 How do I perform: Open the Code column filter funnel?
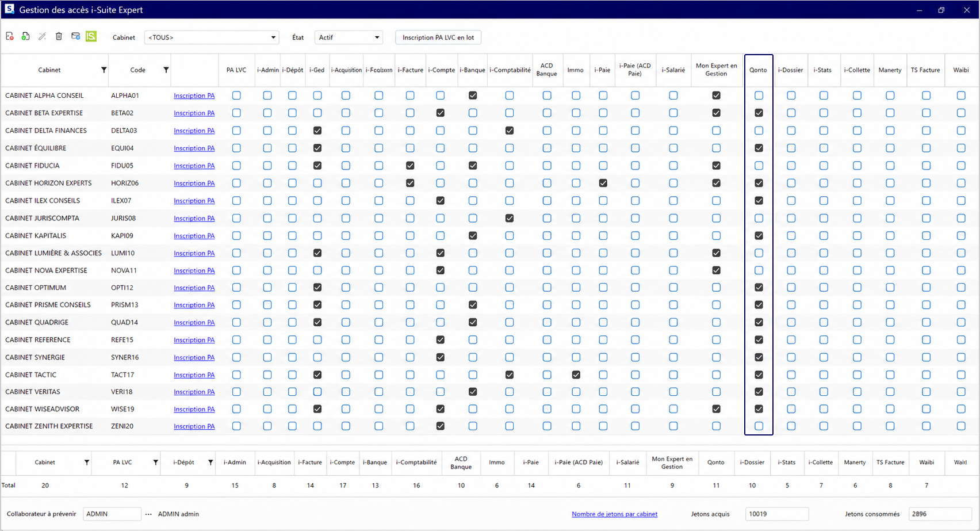coord(166,70)
